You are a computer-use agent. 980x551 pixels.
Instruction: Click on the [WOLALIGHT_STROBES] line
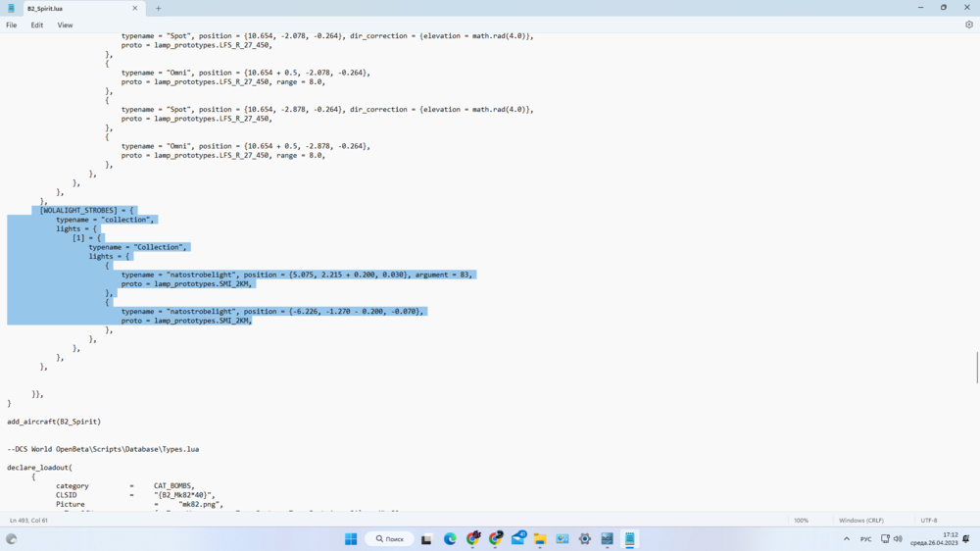click(86, 211)
